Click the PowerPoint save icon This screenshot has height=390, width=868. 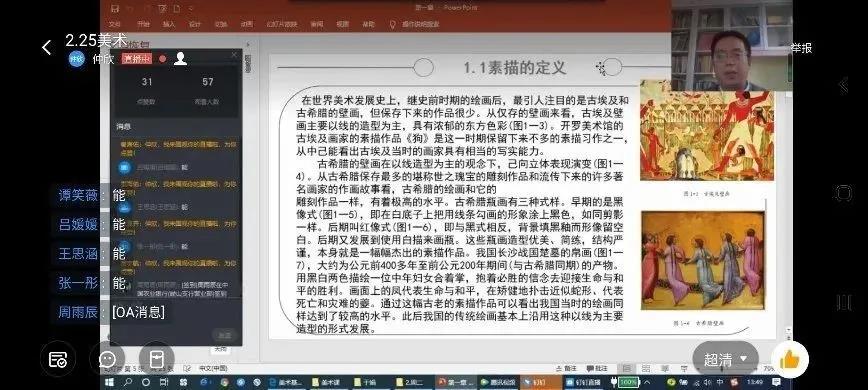click(115, 8)
